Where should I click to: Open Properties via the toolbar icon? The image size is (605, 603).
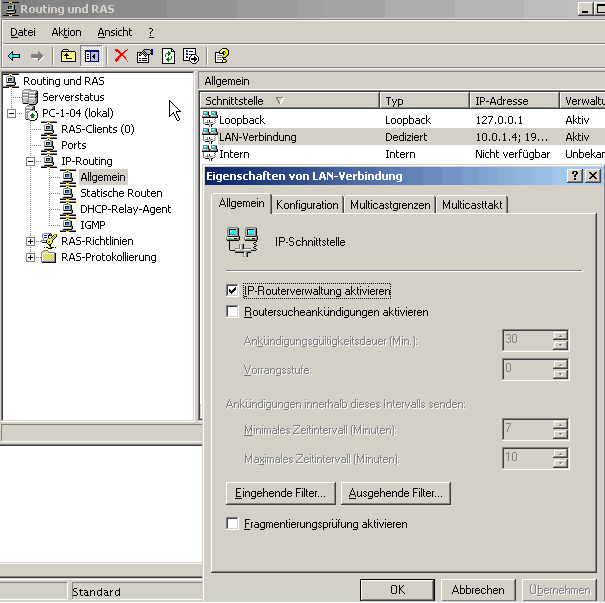pyautogui.click(x=145, y=56)
